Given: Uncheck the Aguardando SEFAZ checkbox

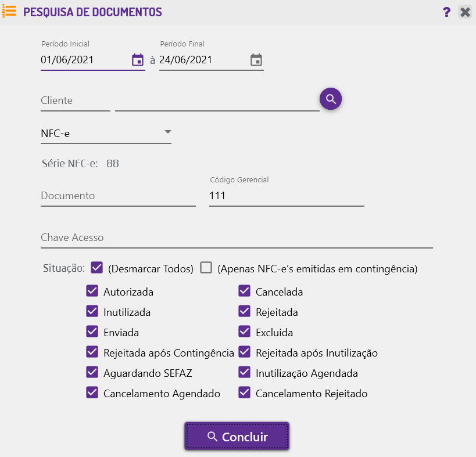Looking at the screenshot, I should (x=92, y=372).
